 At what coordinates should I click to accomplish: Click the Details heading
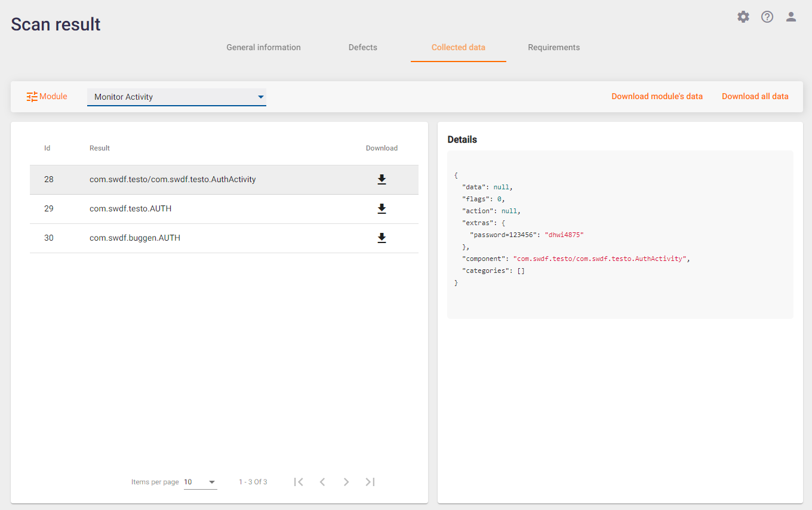pyautogui.click(x=462, y=139)
